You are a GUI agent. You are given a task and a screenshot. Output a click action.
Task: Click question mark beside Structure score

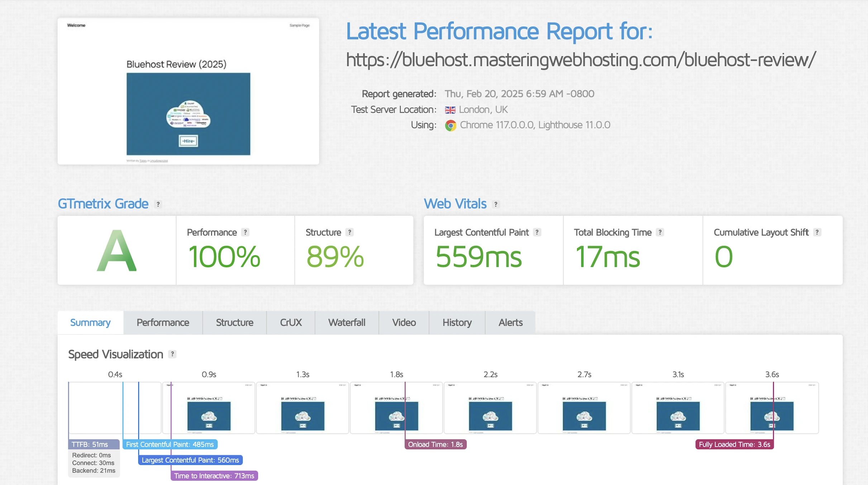click(x=349, y=232)
